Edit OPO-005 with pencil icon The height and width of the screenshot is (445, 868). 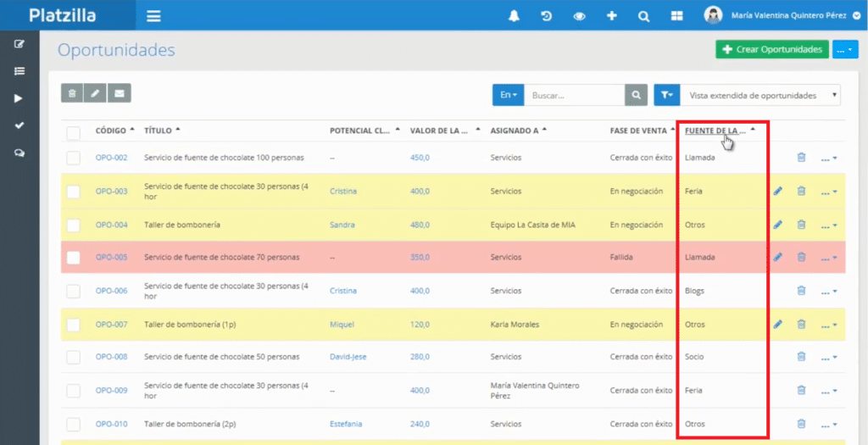point(778,257)
